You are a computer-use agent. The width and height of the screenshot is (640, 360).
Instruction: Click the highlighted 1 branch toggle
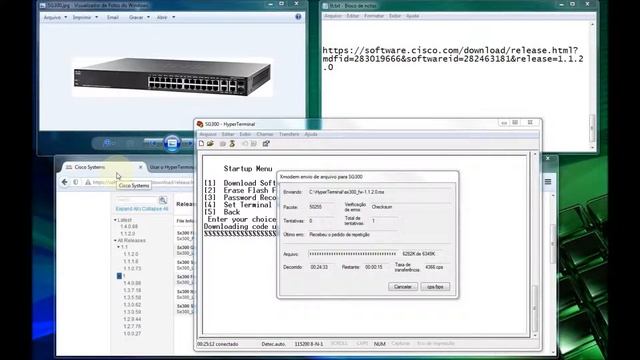pyautogui.click(x=119, y=276)
